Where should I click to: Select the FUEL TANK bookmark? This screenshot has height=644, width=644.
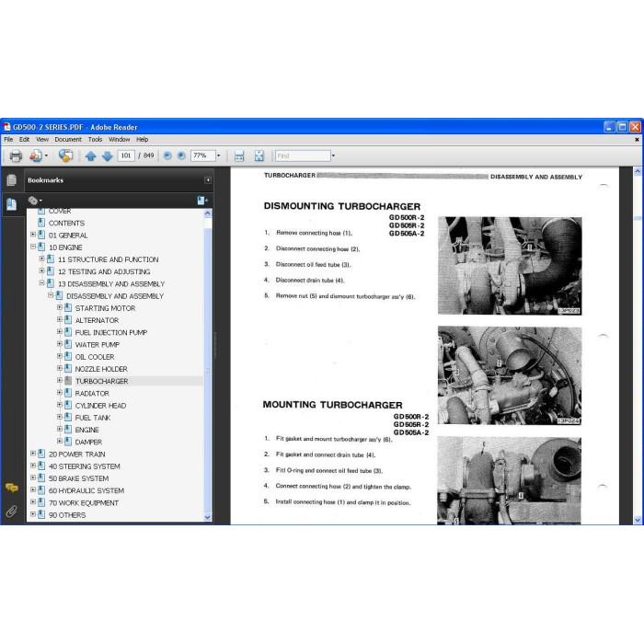pos(92,418)
